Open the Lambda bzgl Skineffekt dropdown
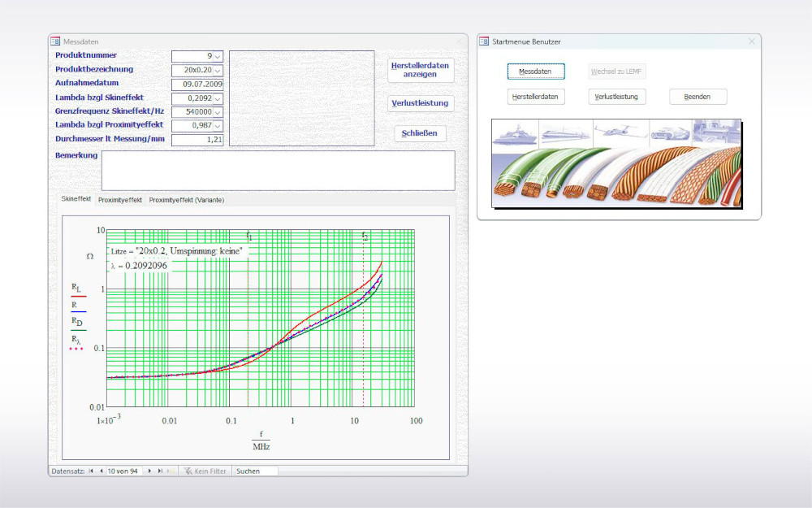This screenshot has height=508, width=812. (218, 98)
